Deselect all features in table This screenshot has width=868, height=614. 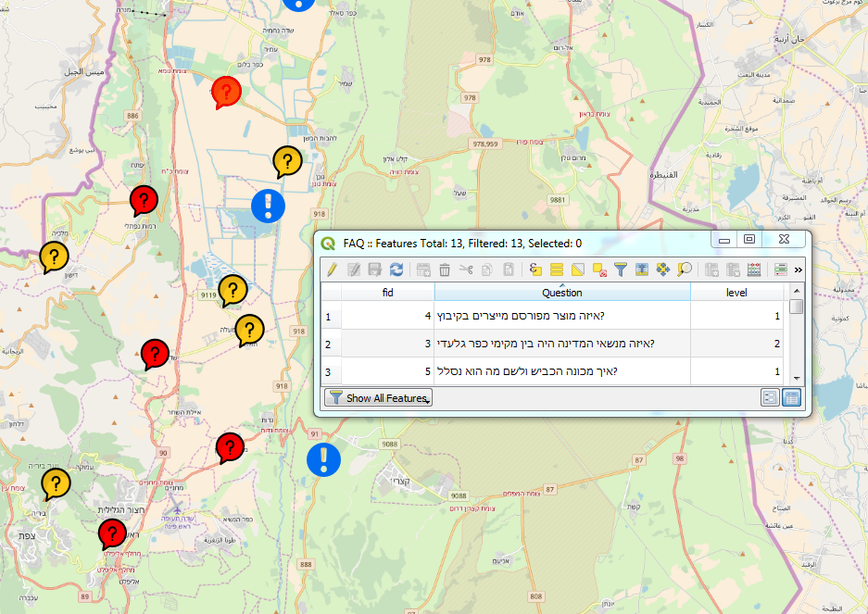[x=599, y=269]
